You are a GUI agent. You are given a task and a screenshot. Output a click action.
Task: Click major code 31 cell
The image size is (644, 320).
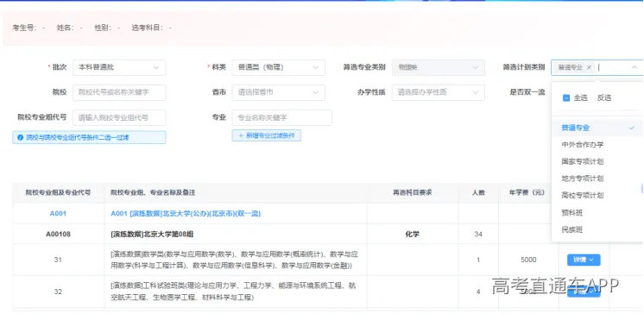(x=58, y=260)
